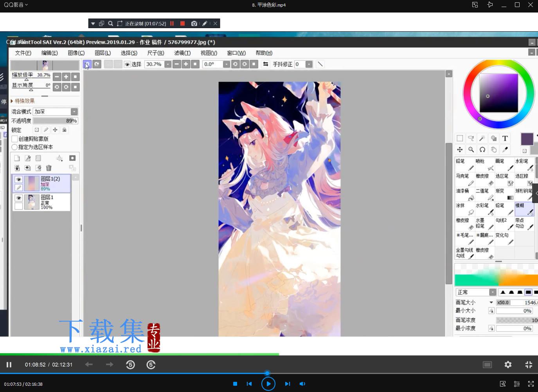Open the 文件(F) menu

[x=23, y=53]
